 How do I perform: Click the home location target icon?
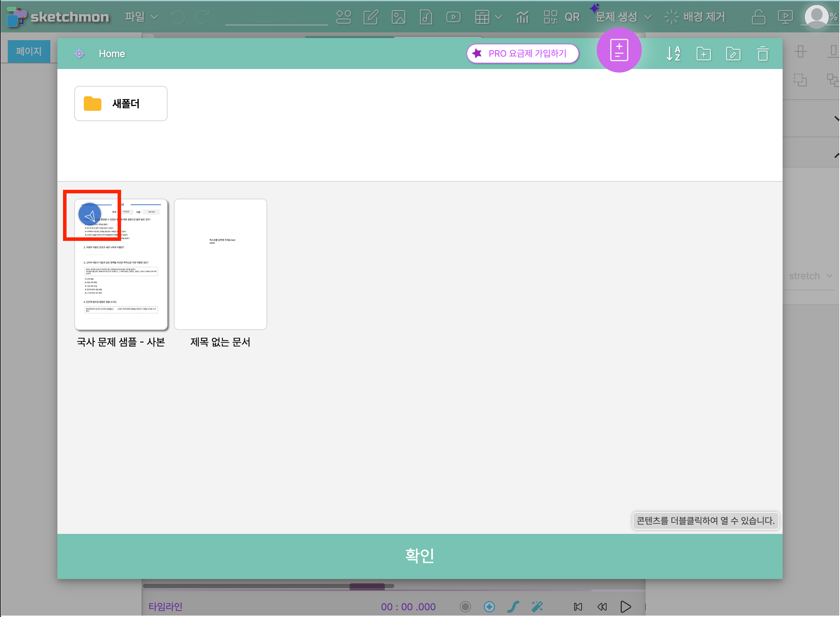coord(79,54)
